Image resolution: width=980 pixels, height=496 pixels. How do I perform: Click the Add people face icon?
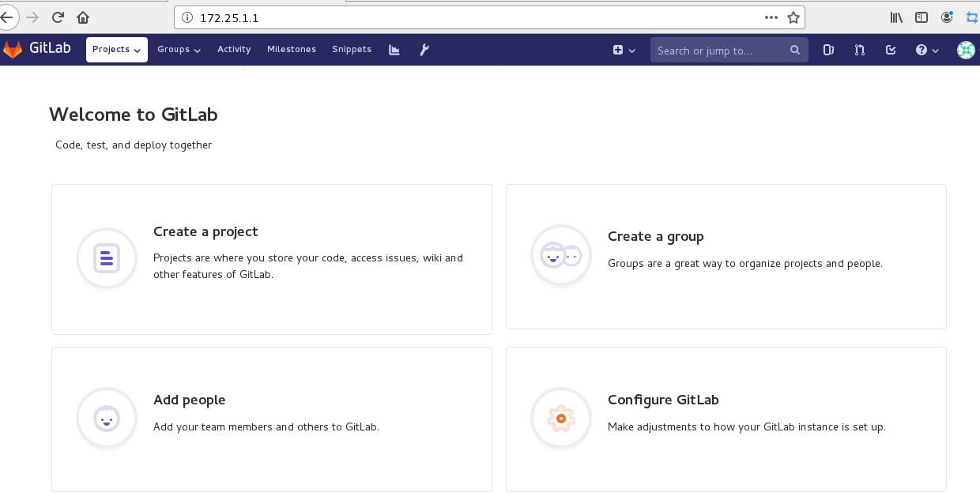[x=107, y=418]
